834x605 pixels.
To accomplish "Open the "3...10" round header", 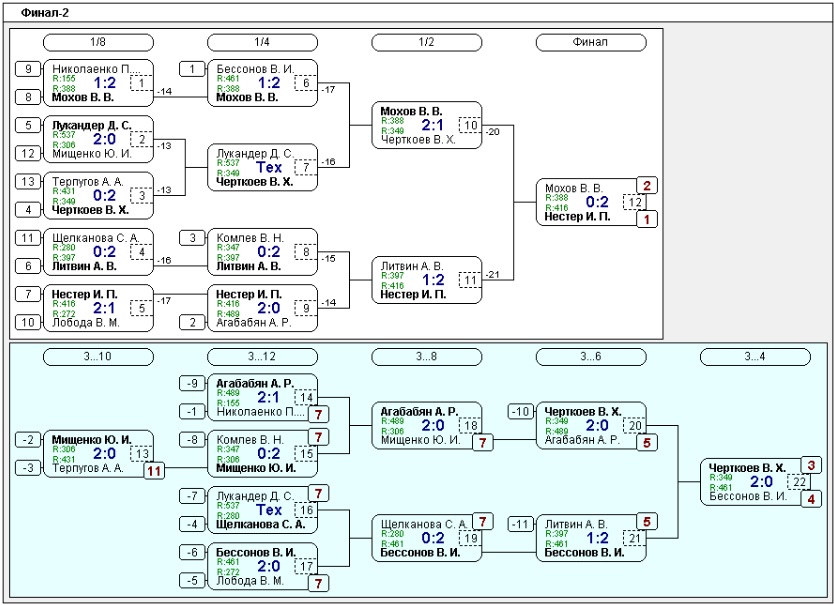I will pyautogui.click(x=98, y=357).
